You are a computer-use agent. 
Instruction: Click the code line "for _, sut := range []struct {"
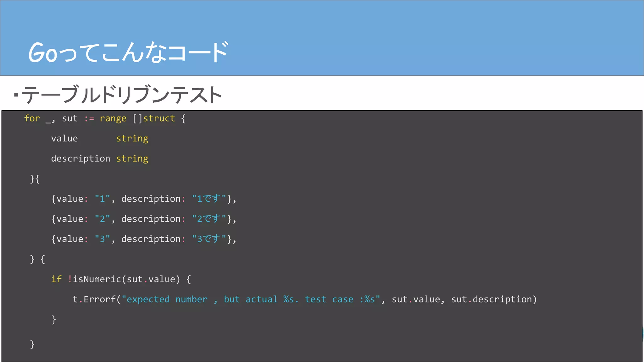105,119
